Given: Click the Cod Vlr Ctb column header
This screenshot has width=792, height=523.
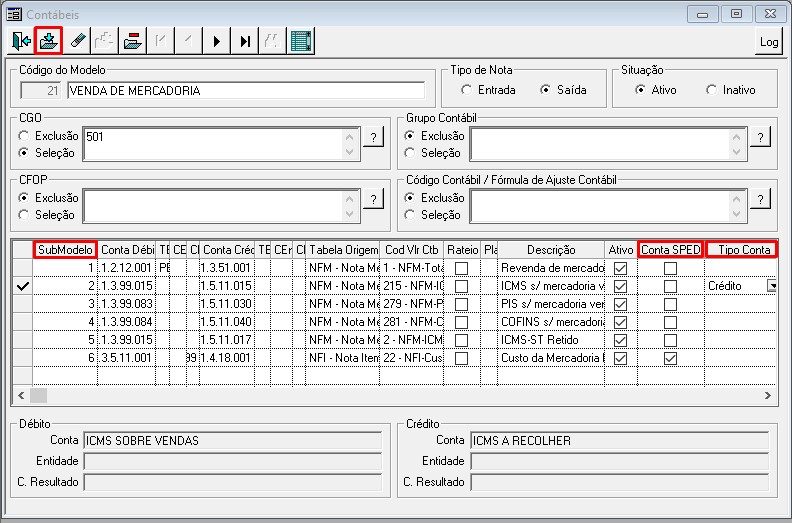Looking at the screenshot, I should pos(412,250).
